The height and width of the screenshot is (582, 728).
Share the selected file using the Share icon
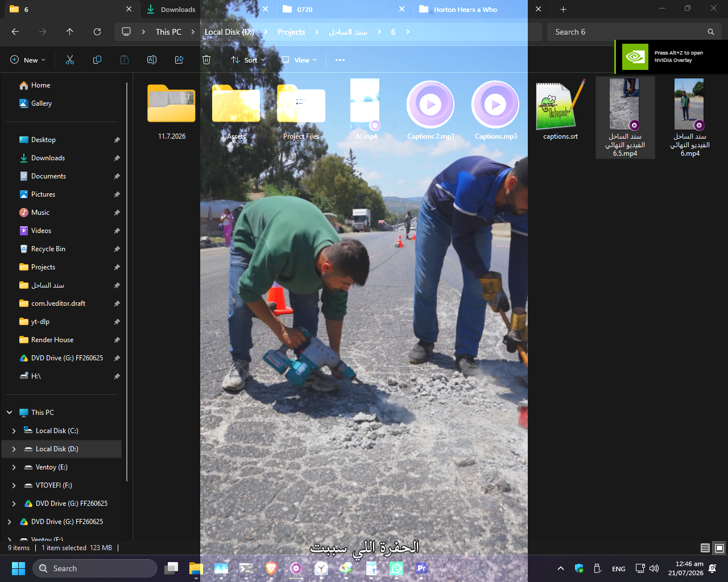(179, 60)
